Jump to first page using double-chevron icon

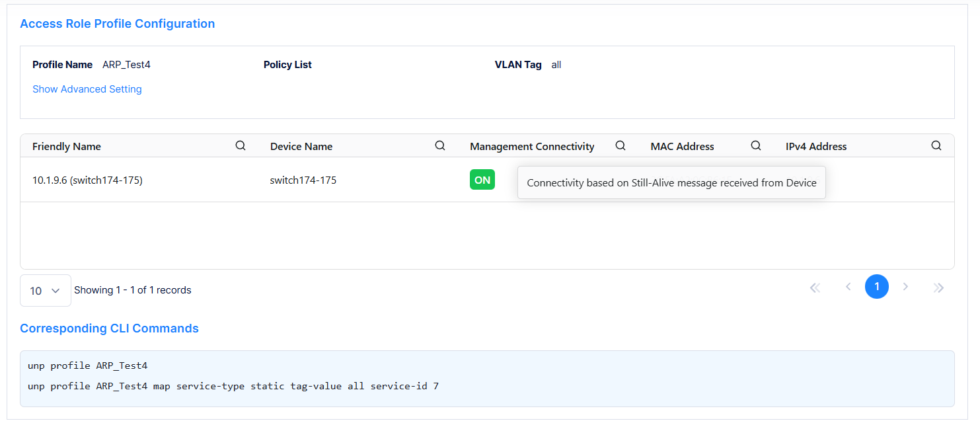pyautogui.click(x=815, y=287)
